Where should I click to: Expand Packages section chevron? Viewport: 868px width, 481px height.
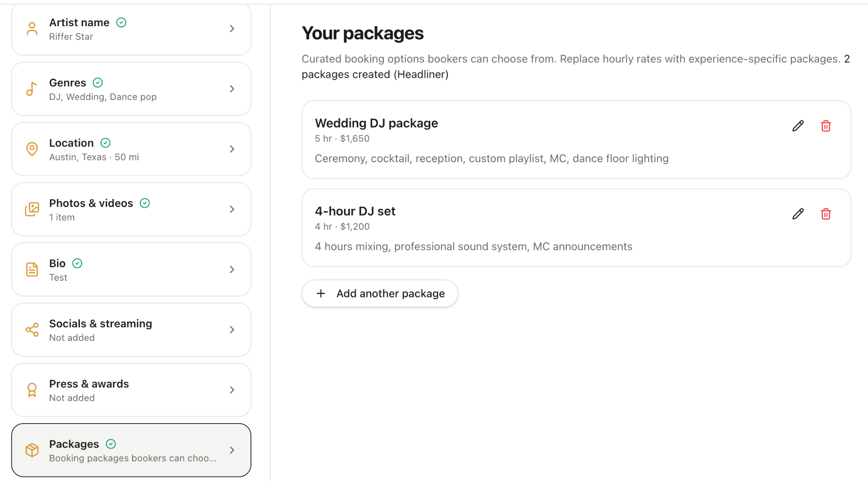click(x=232, y=450)
